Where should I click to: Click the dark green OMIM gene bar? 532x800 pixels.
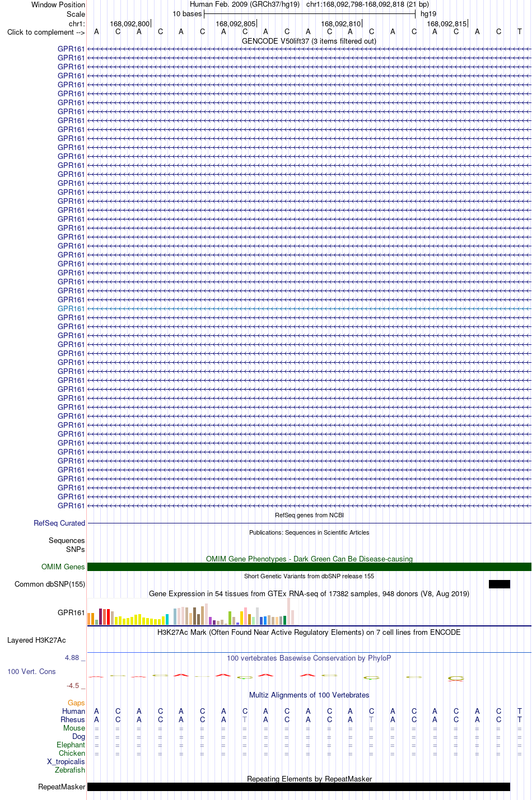pos(309,567)
